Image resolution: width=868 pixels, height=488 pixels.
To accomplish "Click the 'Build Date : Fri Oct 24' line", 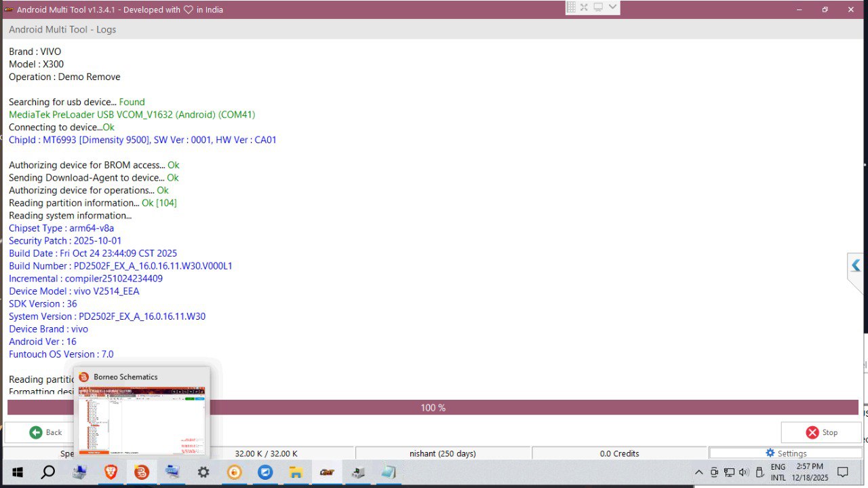I will pyautogui.click(x=93, y=253).
